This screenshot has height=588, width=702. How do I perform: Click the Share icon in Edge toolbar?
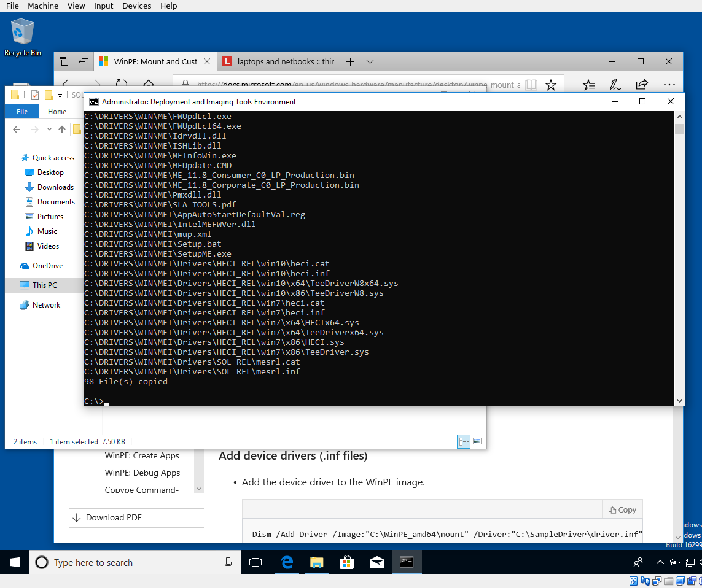coord(642,85)
